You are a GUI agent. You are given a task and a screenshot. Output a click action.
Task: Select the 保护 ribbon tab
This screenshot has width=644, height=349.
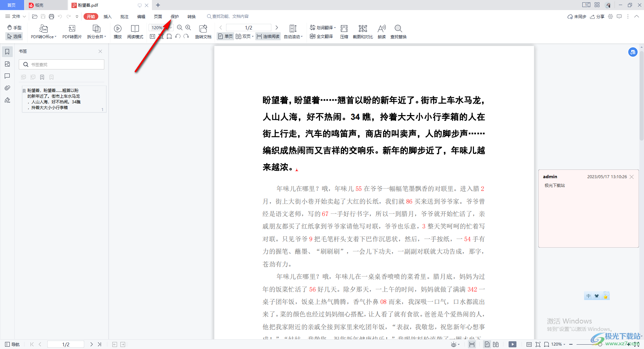tap(175, 16)
